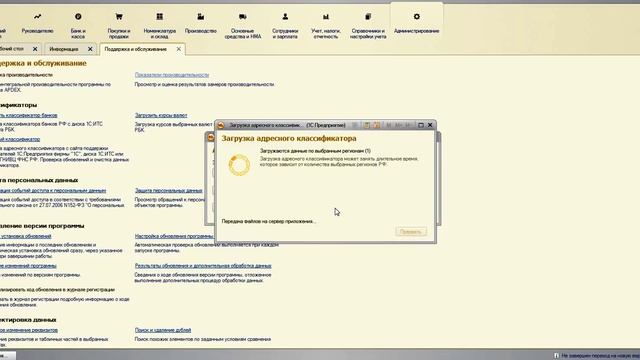640x360 pixels.
Task: Open Защита персональных данных link
Action: pyautogui.click(x=169, y=191)
